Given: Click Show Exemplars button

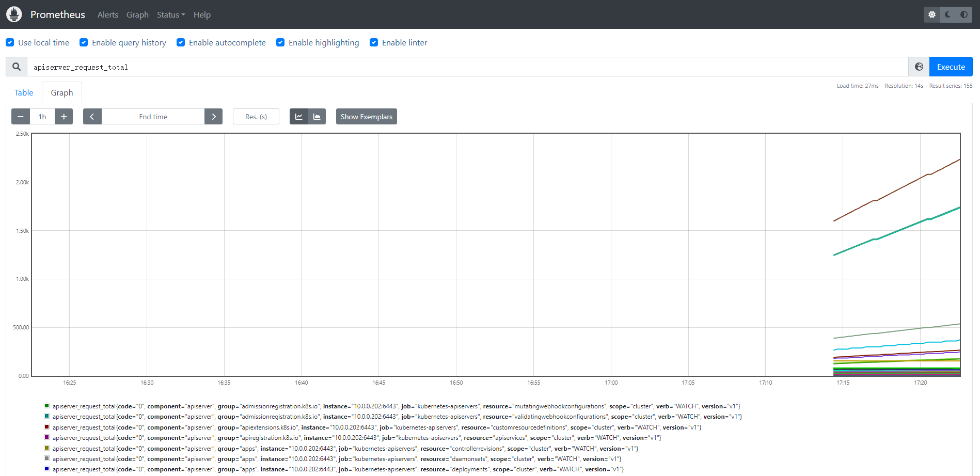Looking at the screenshot, I should [367, 117].
